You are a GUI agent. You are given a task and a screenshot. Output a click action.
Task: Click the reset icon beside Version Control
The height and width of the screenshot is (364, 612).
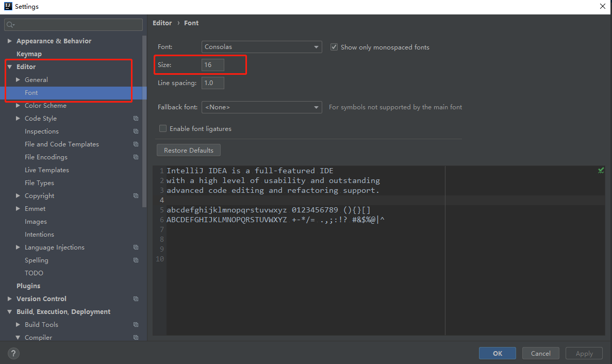pos(136,299)
